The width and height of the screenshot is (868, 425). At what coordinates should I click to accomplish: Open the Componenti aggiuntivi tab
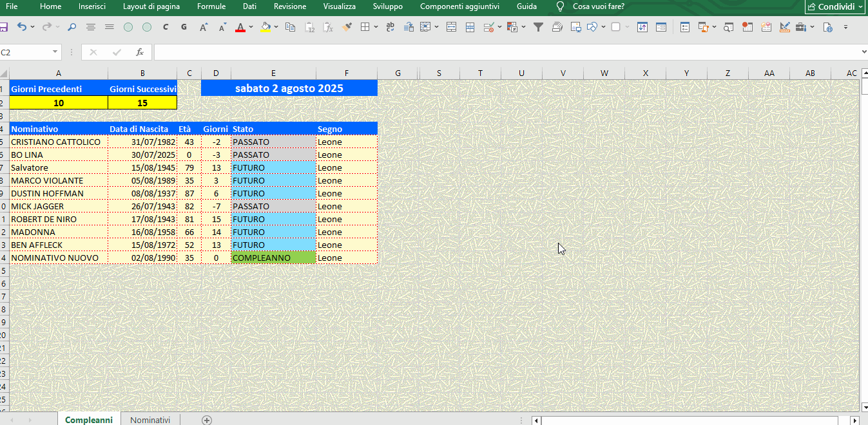459,6
